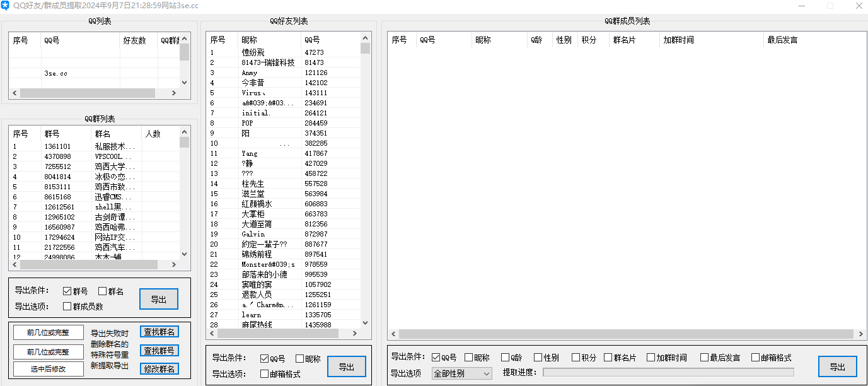Screen dimensions: 868x386
Task: Click the first 前几位或完整 input field
Action: (x=47, y=331)
